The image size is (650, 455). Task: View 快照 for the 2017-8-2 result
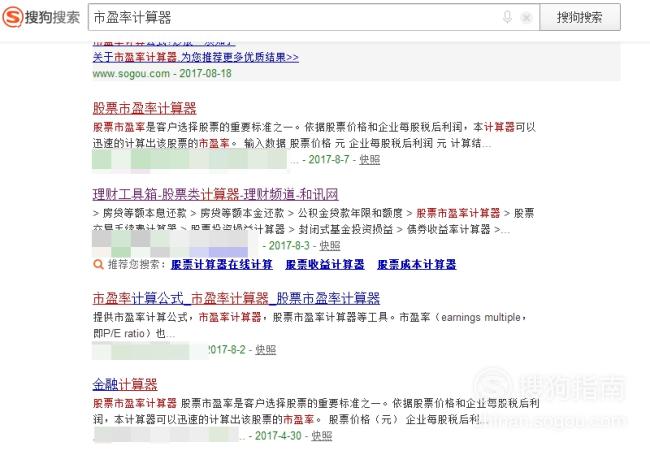click(265, 350)
